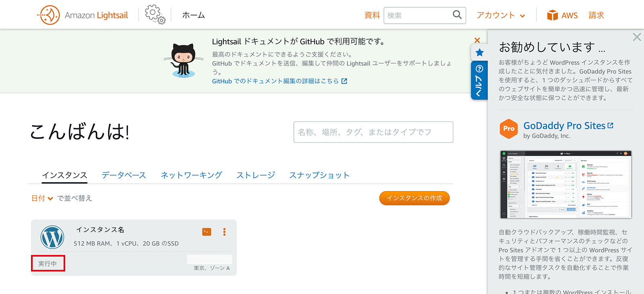Click the GoDaddy dashboard screenshot thumbnail

pos(566,184)
